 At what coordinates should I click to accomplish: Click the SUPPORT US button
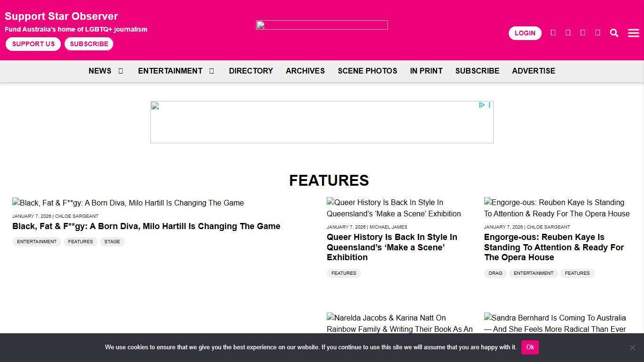[x=33, y=44]
